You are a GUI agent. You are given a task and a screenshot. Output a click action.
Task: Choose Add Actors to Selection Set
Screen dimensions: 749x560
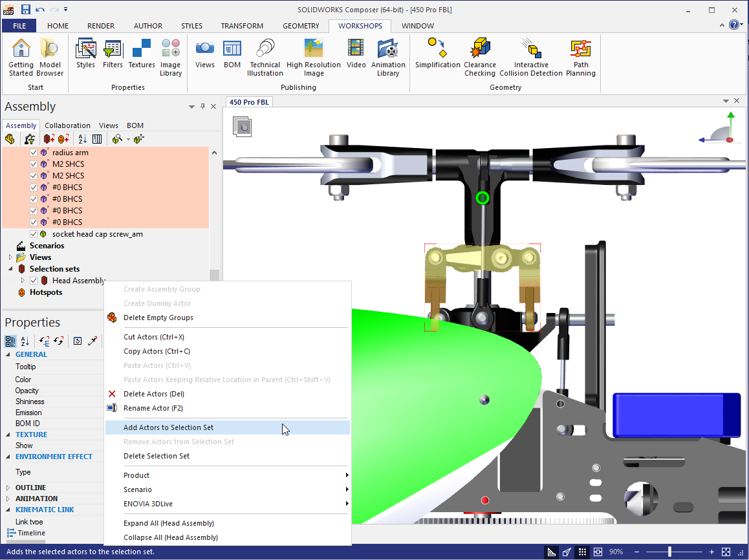168,427
